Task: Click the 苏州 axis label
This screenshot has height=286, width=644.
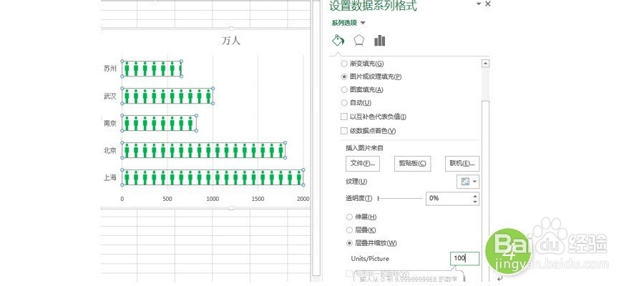Action: 109,69
